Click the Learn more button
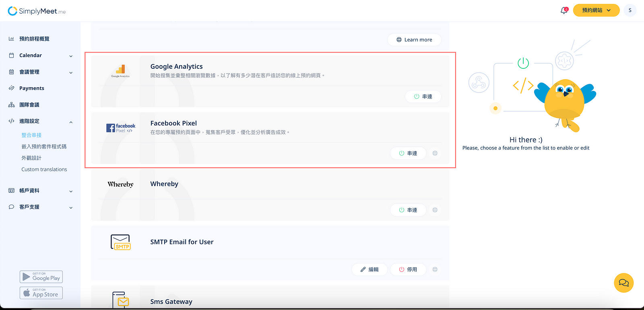The width and height of the screenshot is (644, 310). coord(414,39)
